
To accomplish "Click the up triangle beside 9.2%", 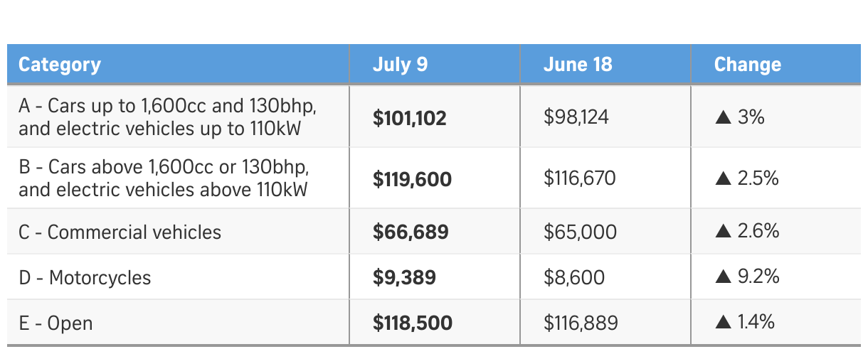I will click(724, 277).
